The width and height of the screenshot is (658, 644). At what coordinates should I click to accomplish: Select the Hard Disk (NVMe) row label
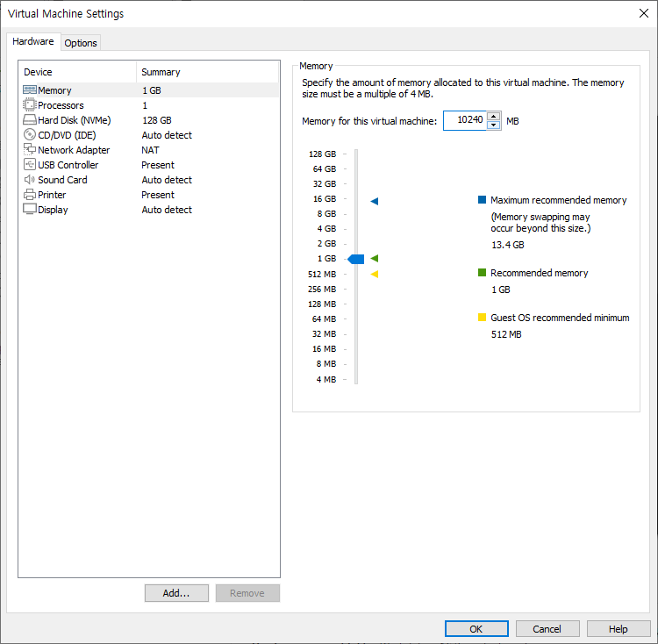[75, 120]
